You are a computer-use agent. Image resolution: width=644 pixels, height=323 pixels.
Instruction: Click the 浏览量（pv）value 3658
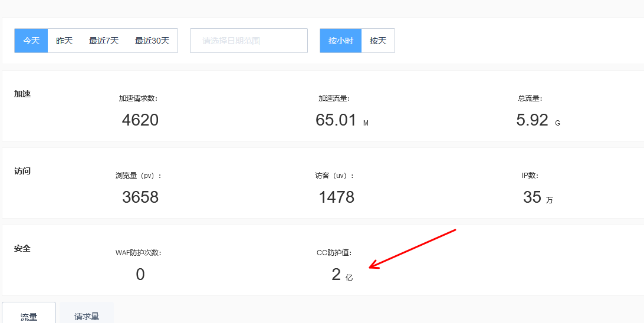coord(140,197)
